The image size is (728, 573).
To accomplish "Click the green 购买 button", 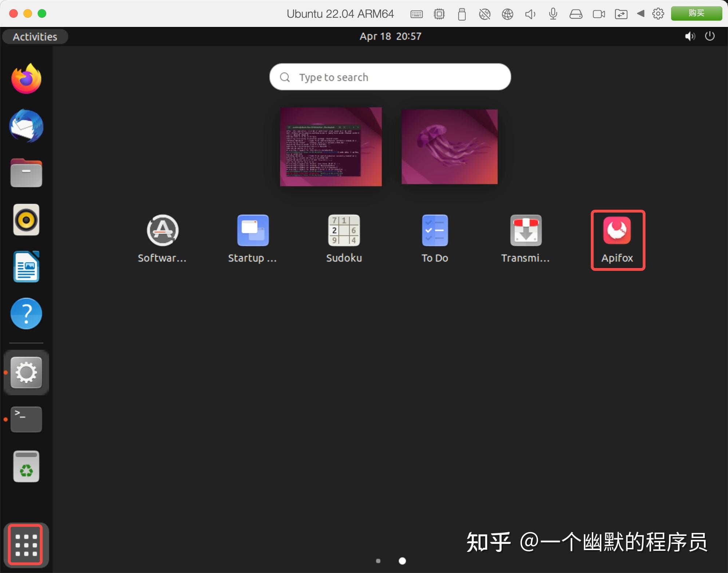I will pos(696,13).
